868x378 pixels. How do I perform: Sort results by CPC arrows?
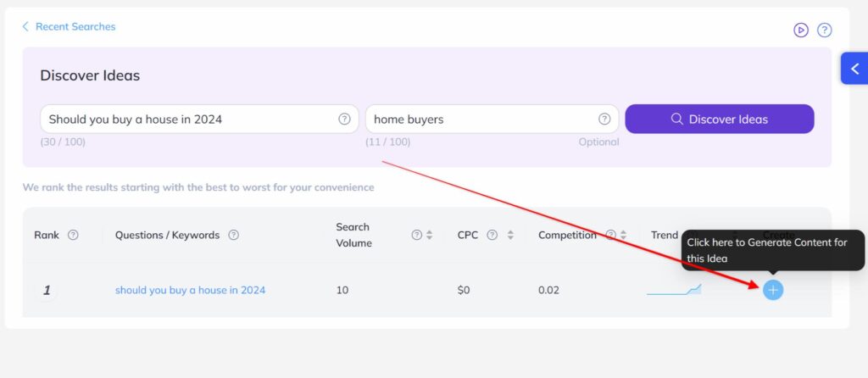coord(510,235)
